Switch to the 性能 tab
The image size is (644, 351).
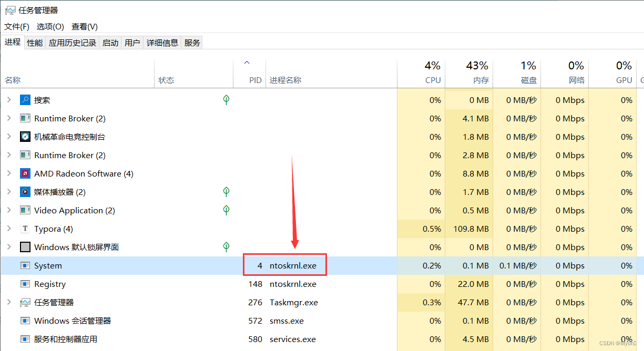click(34, 42)
